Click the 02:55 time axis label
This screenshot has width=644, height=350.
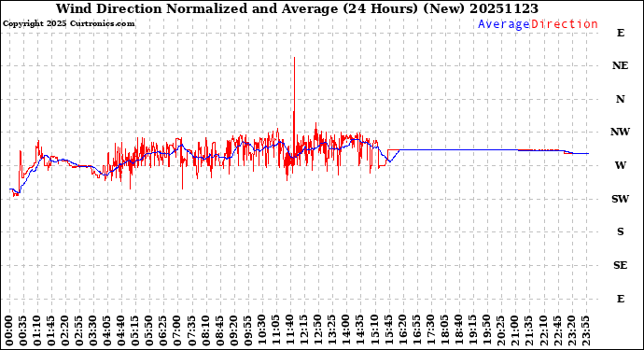coord(79,330)
